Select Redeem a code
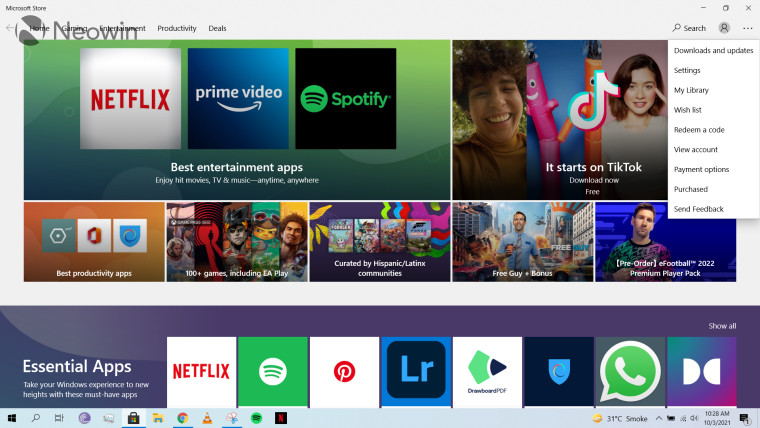760x428 pixels. pos(713,130)
